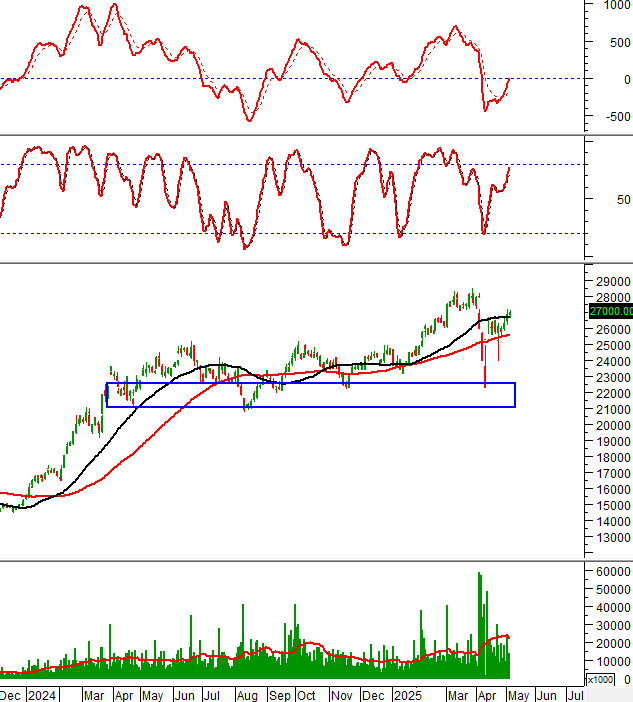Screen dimensions: 633x702
Task: Select the 30000 volume axis label
Action: click(x=613, y=625)
